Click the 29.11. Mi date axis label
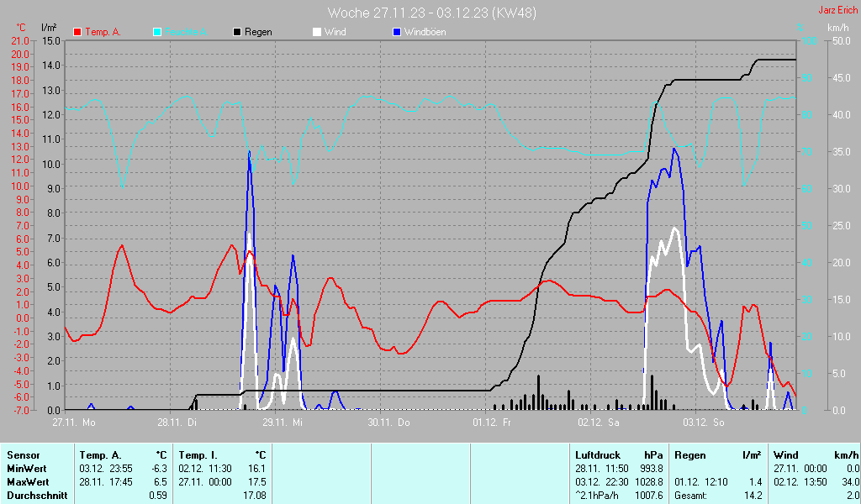This screenshot has height=504, width=861. (x=283, y=423)
